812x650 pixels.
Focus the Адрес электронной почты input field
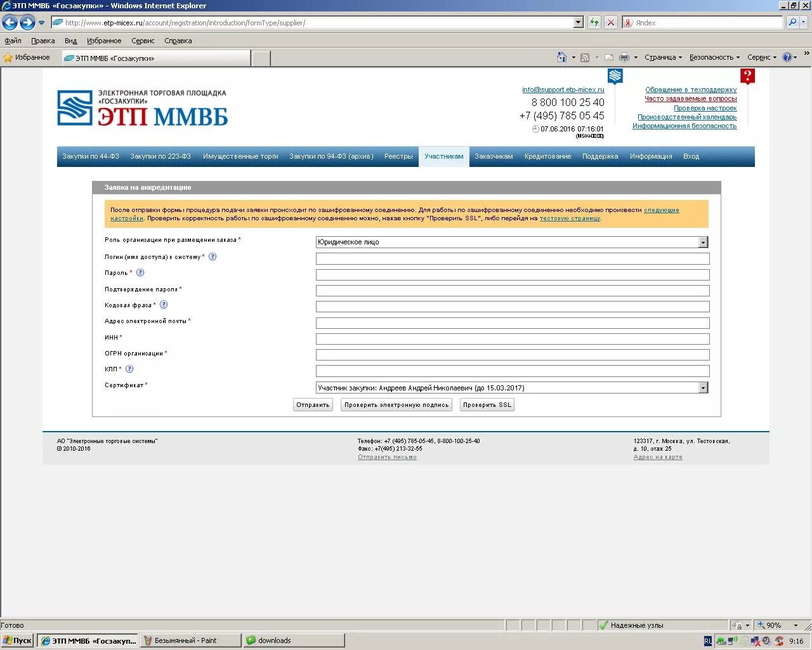tap(513, 322)
